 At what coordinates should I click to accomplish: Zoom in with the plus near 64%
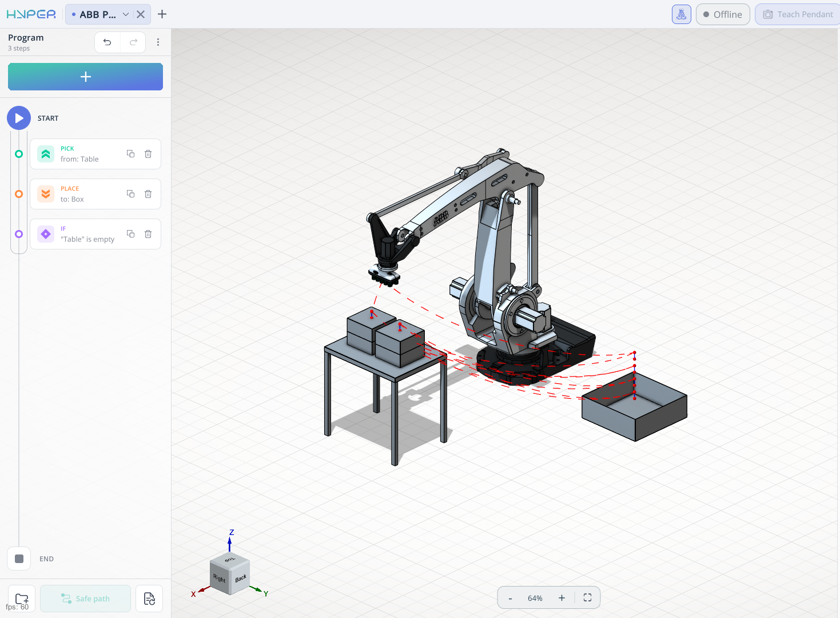[562, 598]
